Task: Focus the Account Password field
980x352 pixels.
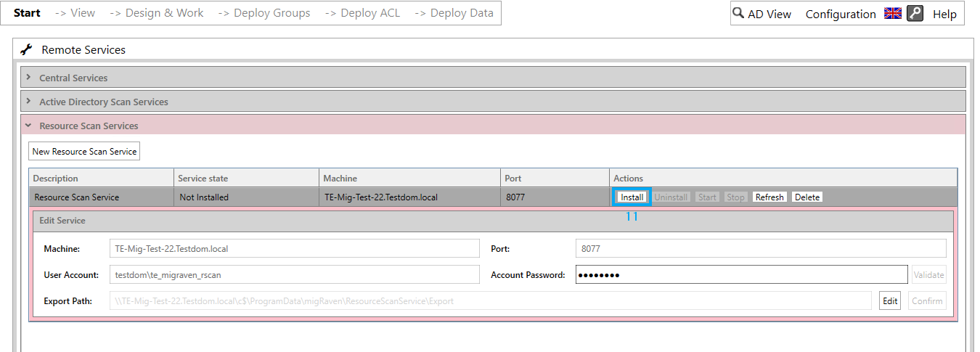Action: click(x=741, y=274)
